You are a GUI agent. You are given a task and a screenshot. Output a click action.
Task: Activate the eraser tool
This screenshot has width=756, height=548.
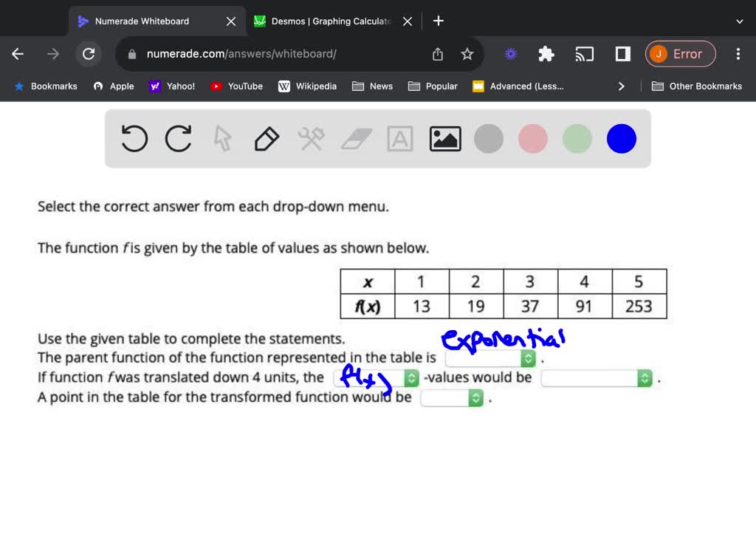click(x=356, y=138)
